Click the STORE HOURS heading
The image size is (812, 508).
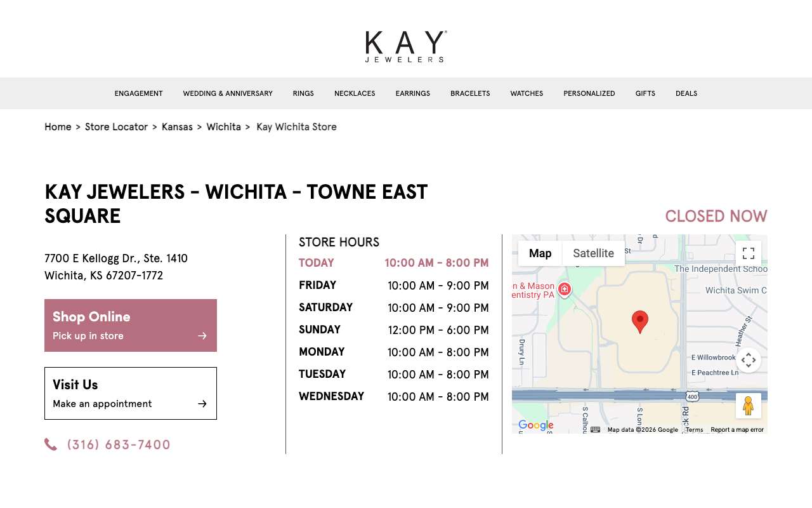(339, 242)
